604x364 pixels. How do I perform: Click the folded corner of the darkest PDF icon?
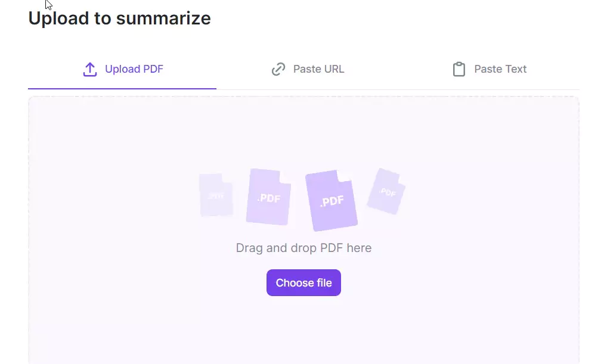345,175
